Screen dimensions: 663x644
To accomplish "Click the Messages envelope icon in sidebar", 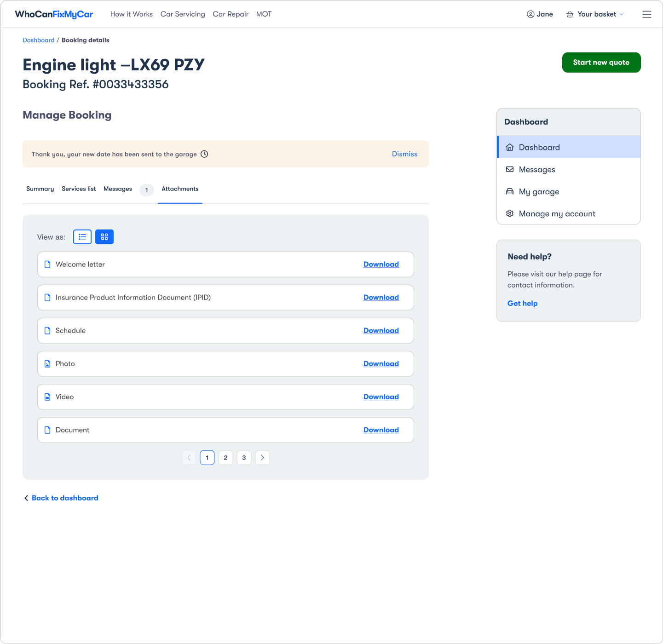I will click(x=510, y=169).
